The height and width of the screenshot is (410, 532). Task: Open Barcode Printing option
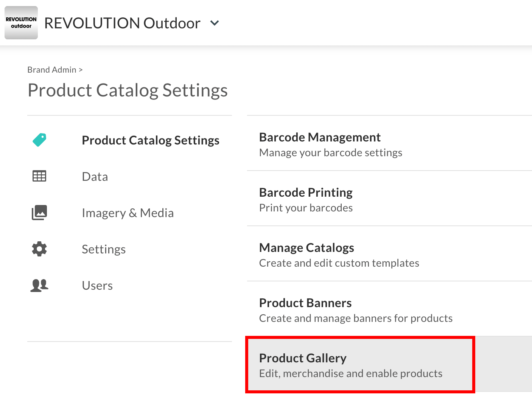(x=306, y=199)
